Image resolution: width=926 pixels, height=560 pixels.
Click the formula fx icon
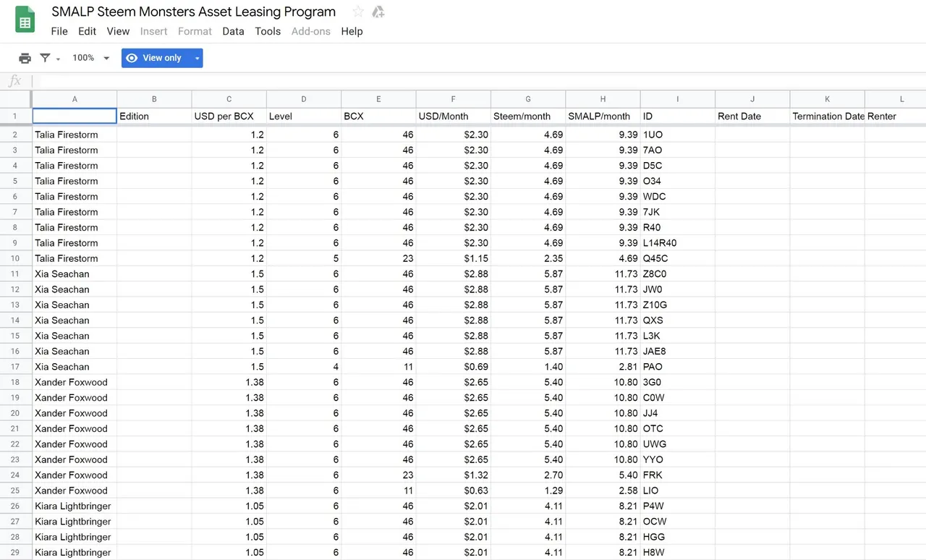(14, 81)
